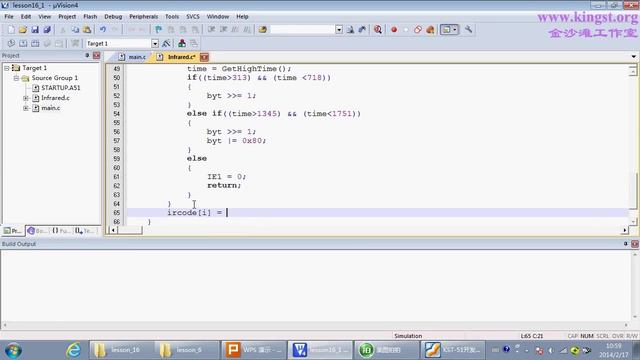The width and height of the screenshot is (640, 360).
Task: Switch to the Infrared.c* editor tab
Action: click(x=177, y=57)
